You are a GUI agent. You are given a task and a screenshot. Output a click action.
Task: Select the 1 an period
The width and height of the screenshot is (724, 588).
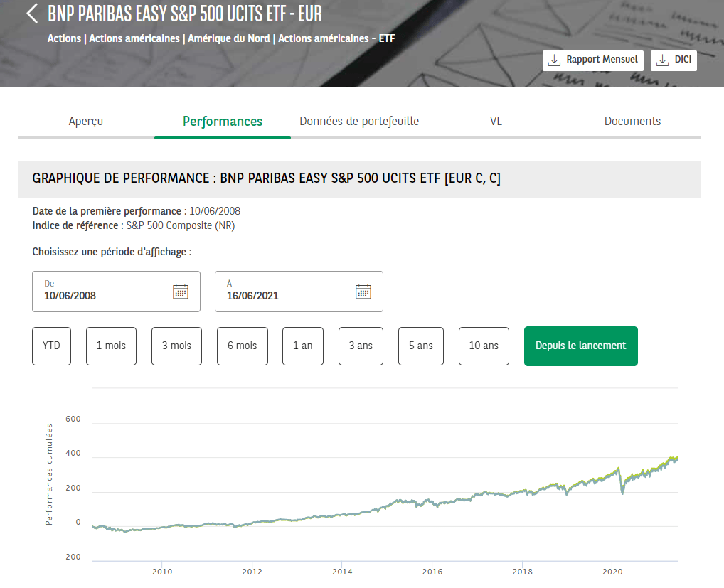tap(303, 346)
